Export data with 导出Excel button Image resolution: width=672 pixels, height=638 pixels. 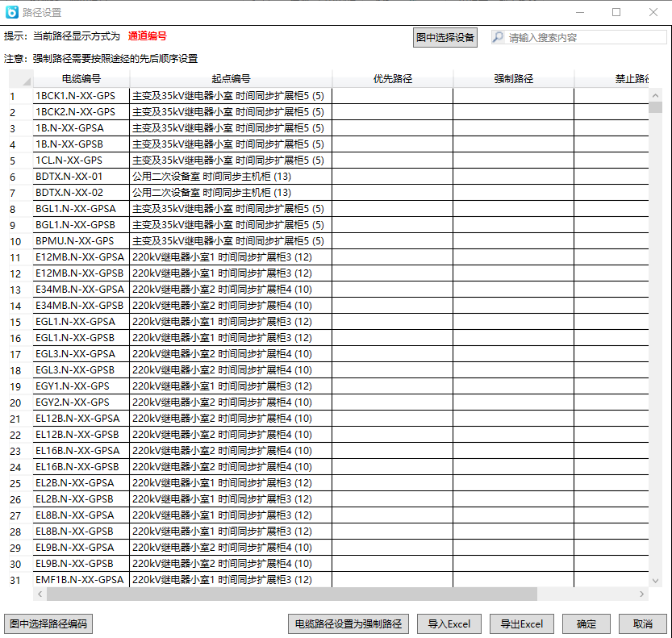tap(522, 623)
